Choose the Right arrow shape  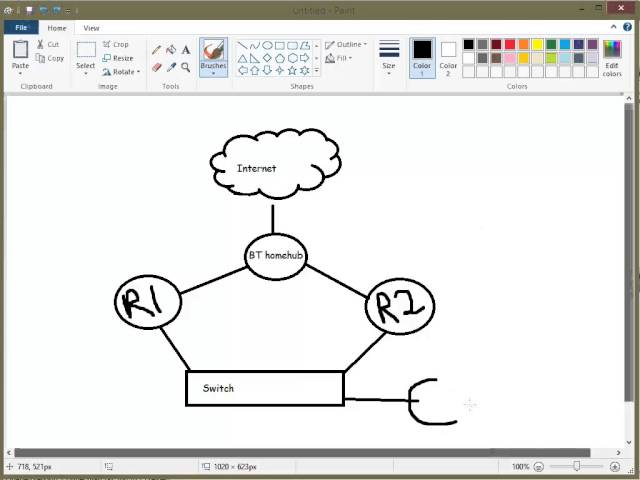304,58
